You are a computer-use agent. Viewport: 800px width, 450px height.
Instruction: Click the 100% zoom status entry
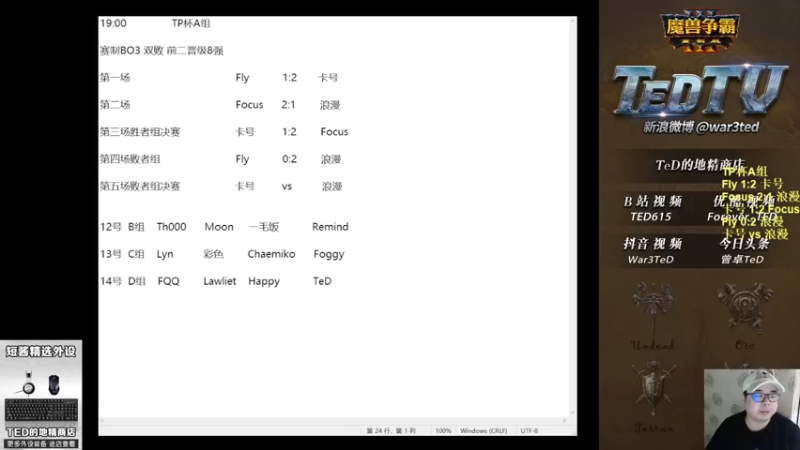tap(443, 431)
